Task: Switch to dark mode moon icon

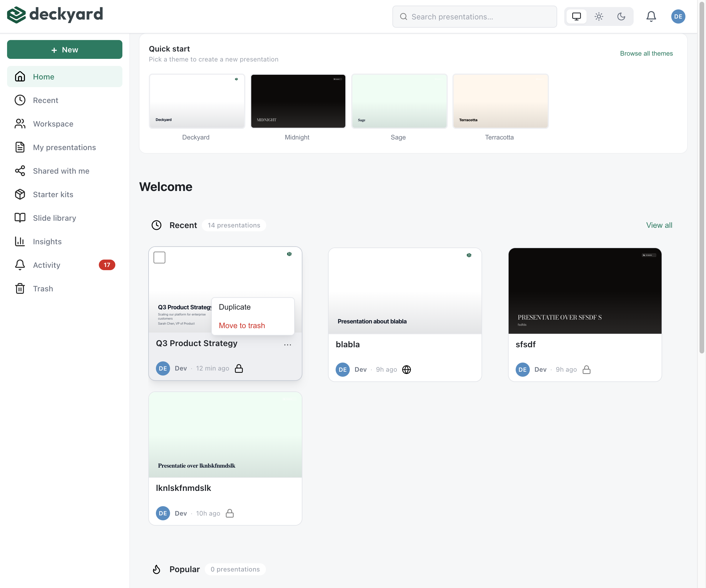Action: tap(621, 16)
